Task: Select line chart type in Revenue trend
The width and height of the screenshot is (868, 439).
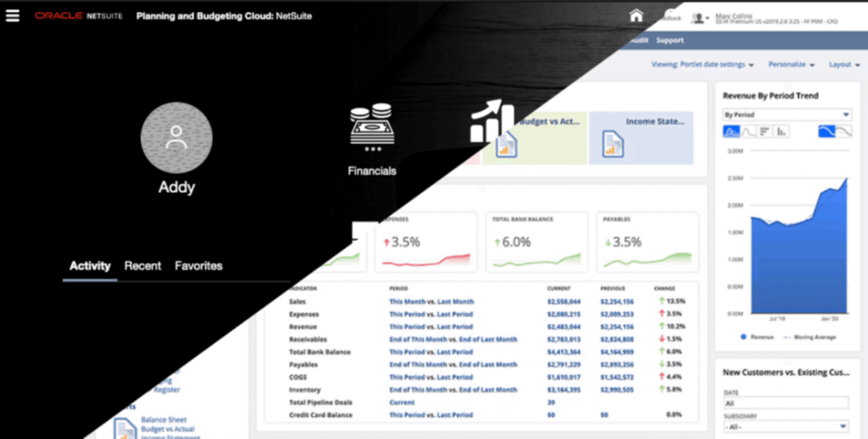Action: [x=748, y=131]
